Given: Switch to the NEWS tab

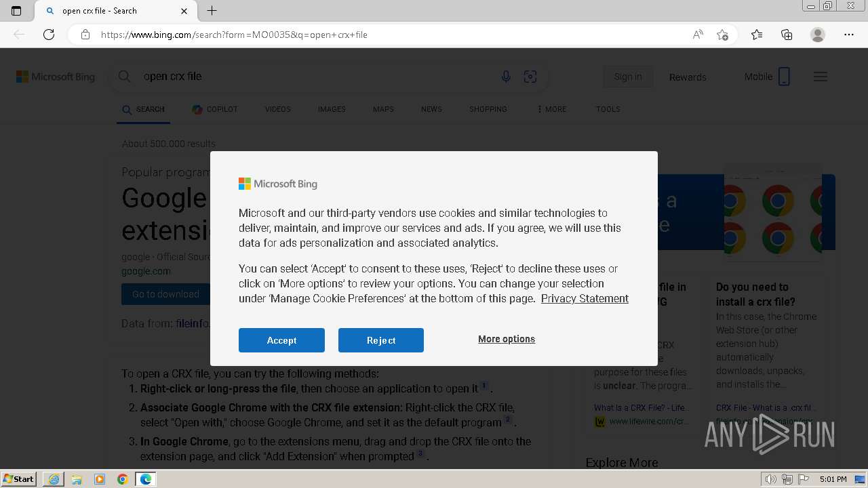Looking at the screenshot, I should coord(431,109).
